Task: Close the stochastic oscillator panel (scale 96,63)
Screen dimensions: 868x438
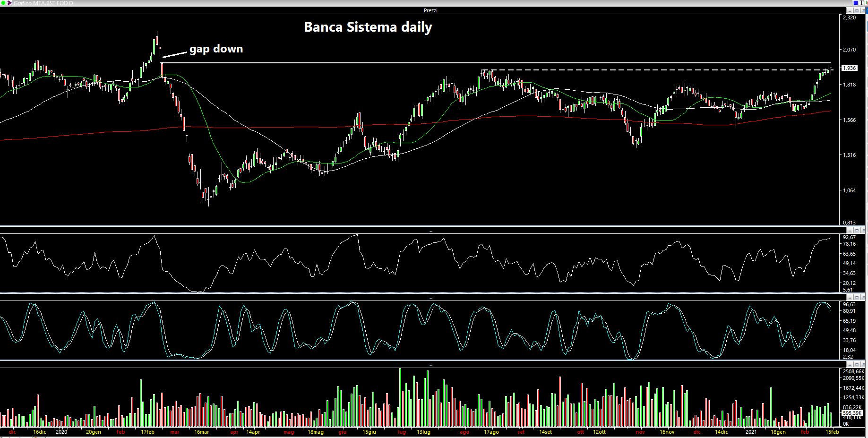Action: (863, 297)
